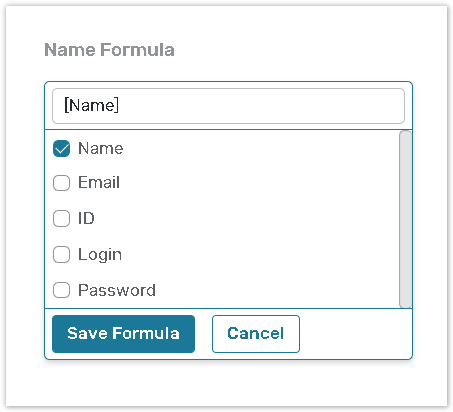453x412 pixels.
Task: Click empty space inside the formula input
Action: pyautogui.click(x=260, y=106)
